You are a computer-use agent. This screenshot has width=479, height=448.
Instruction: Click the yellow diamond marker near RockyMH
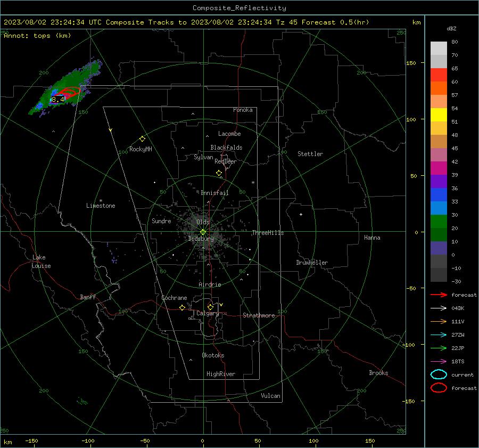coord(142,139)
